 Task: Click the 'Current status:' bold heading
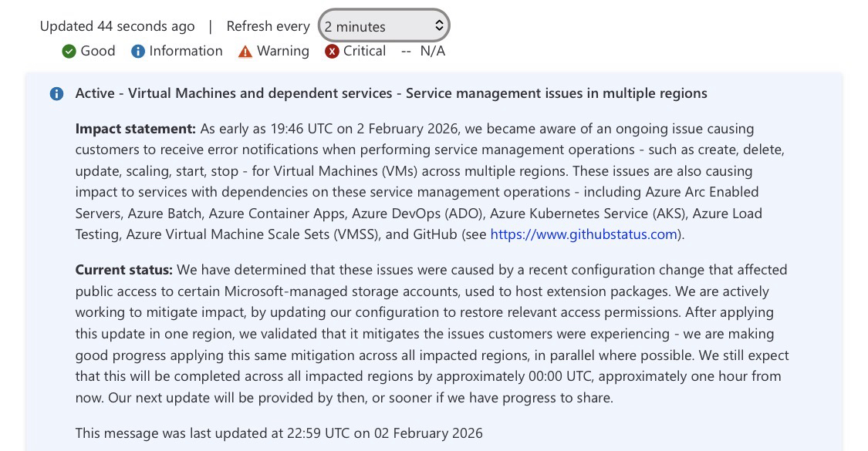pyautogui.click(x=123, y=270)
